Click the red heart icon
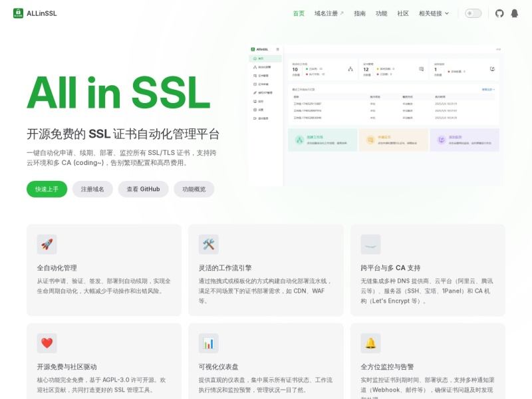Image resolution: width=532 pixels, height=399 pixels. (47, 343)
